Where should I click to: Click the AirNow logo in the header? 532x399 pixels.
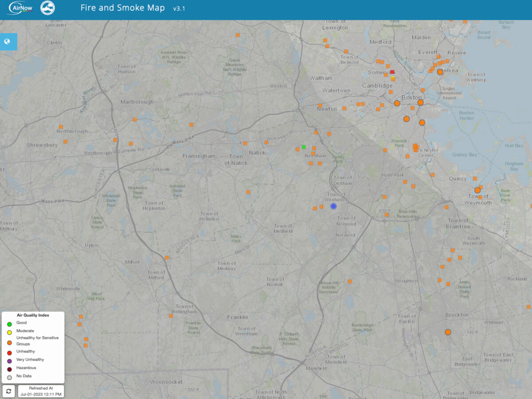(20, 8)
